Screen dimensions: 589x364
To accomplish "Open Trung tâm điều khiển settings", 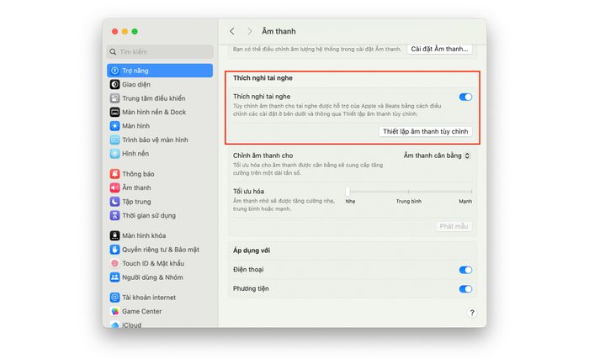I will [160, 98].
